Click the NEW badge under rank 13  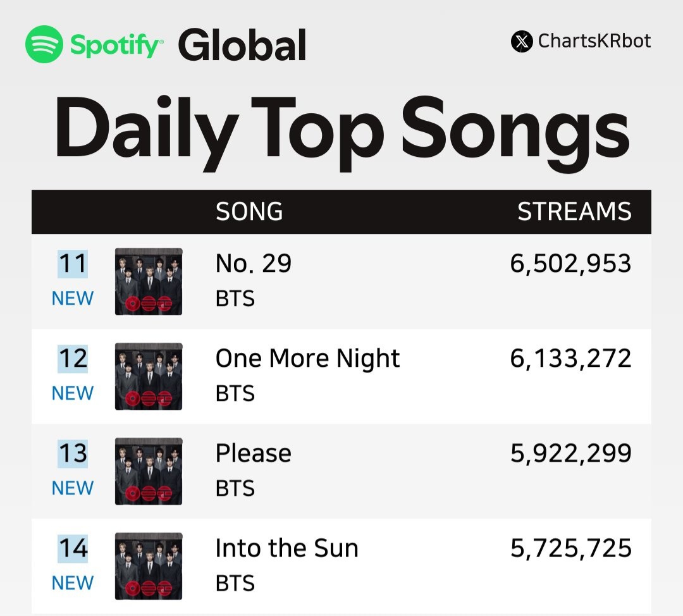click(x=72, y=488)
